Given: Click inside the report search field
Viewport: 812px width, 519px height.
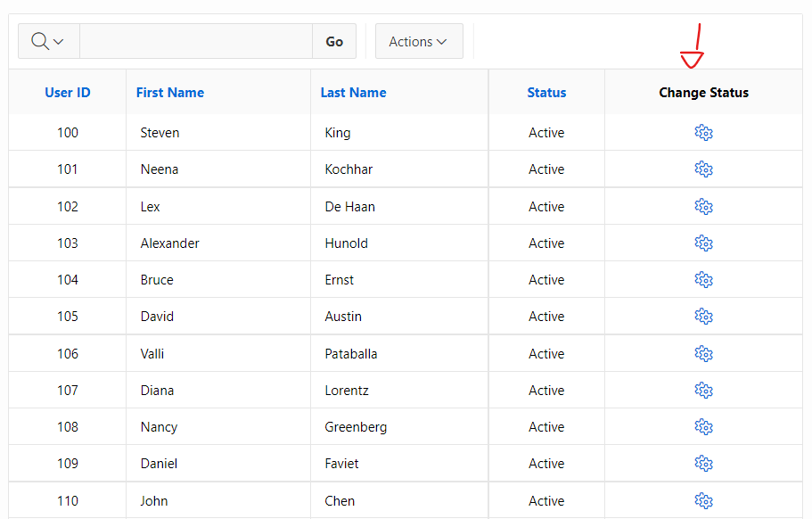Looking at the screenshot, I should point(196,41).
